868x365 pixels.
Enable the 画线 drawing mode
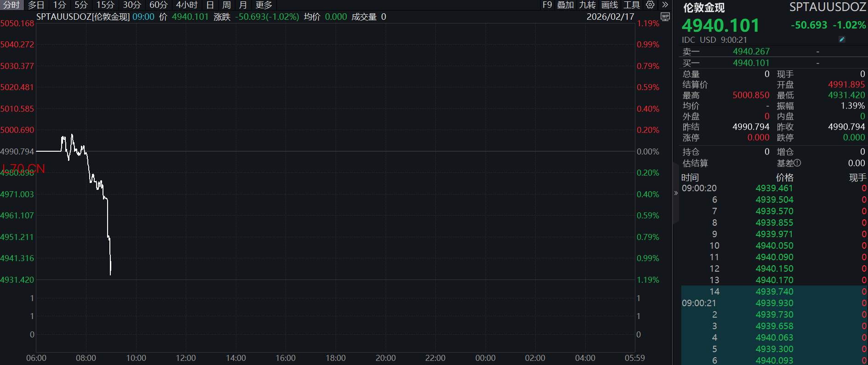pos(610,5)
